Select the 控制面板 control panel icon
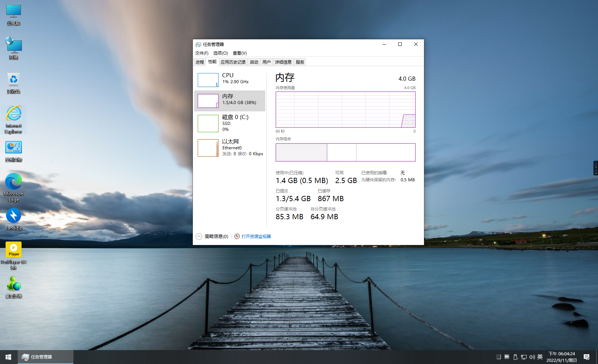Viewport: 598px width, 364px height. pos(14,151)
